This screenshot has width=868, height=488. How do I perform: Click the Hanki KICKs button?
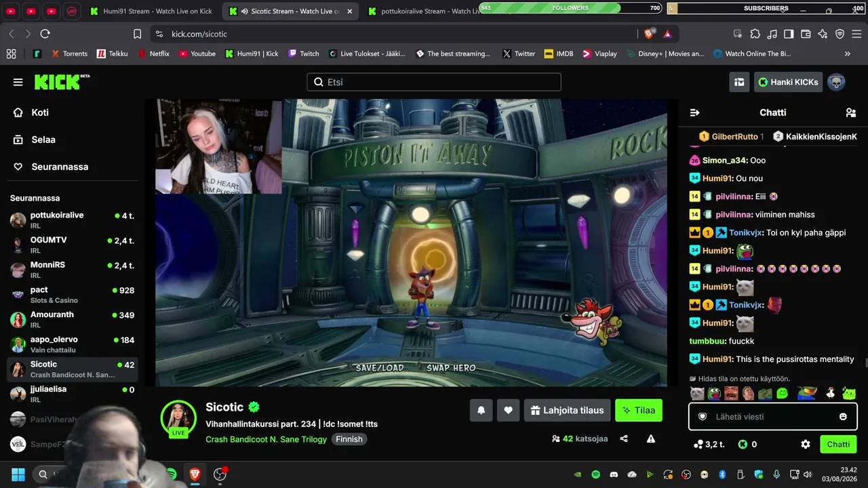(x=787, y=82)
